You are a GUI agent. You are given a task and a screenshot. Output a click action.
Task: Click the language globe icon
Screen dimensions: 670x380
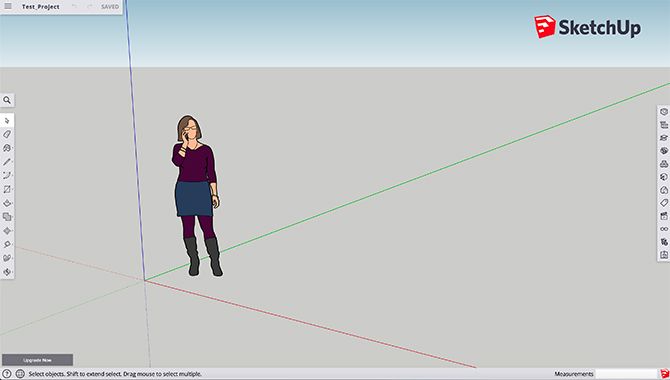click(20, 374)
